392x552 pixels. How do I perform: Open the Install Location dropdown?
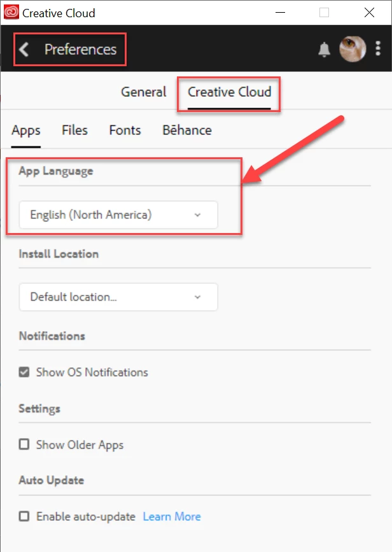tap(118, 297)
